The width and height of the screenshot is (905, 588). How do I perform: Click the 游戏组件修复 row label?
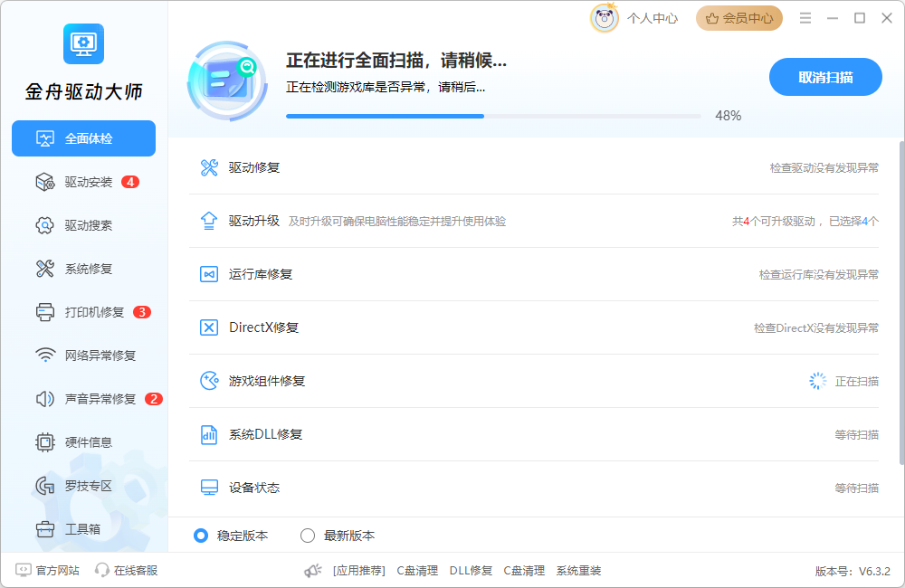267,381
